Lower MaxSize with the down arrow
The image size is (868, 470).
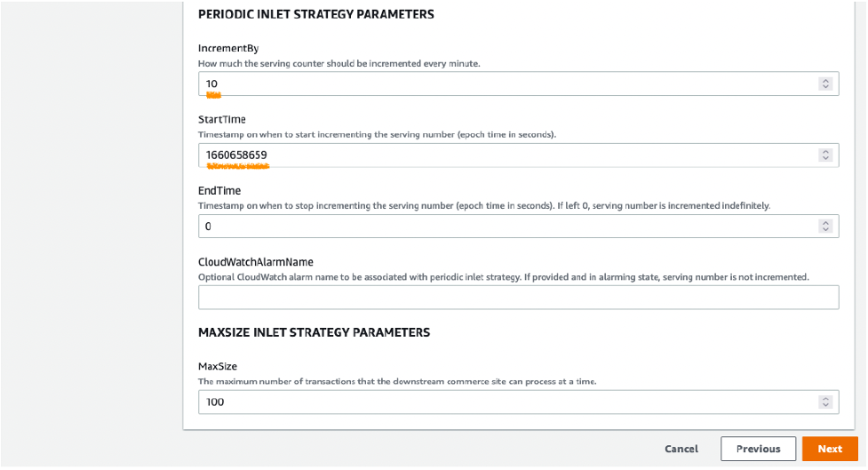pos(825,405)
